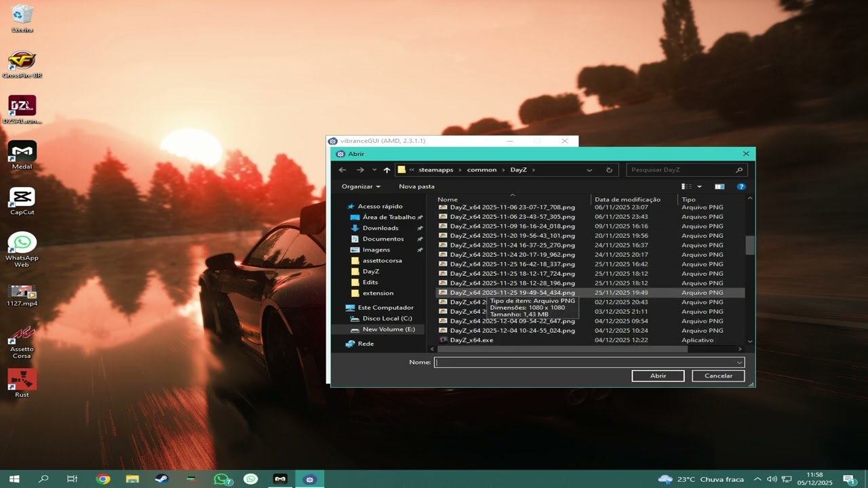
Task: Select Imagens in sidebar
Action: pyautogui.click(x=376, y=249)
